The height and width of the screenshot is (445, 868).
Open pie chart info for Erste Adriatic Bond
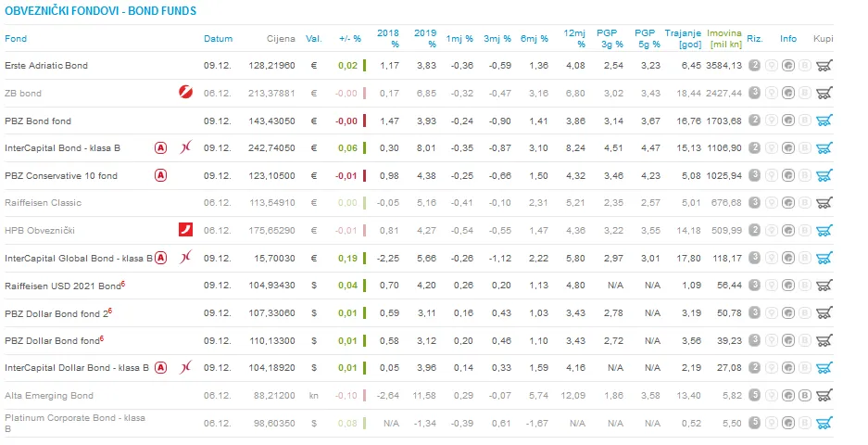click(x=788, y=66)
